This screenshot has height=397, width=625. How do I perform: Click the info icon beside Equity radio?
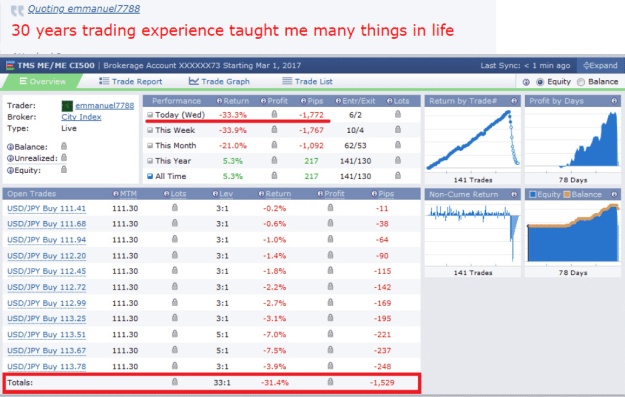pyautogui.click(x=526, y=82)
